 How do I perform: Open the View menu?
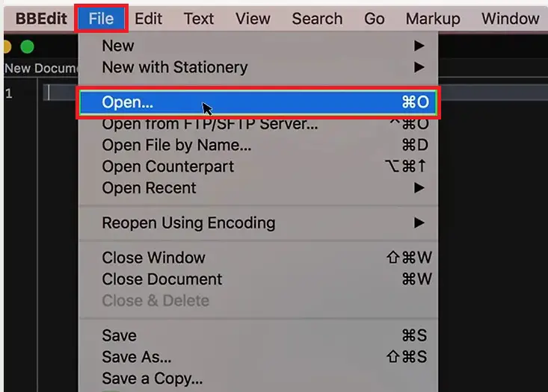253,19
